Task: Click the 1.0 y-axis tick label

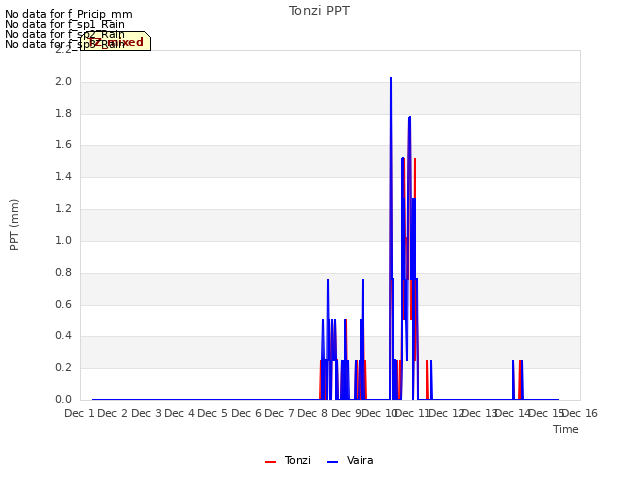Action: (x=63, y=240)
